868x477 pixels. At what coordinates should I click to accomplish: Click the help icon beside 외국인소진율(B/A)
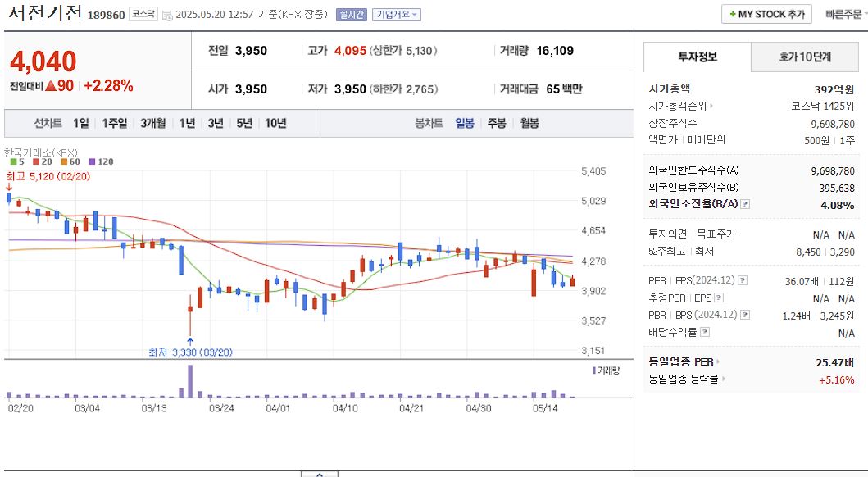pyautogui.click(x=745, y=205)
